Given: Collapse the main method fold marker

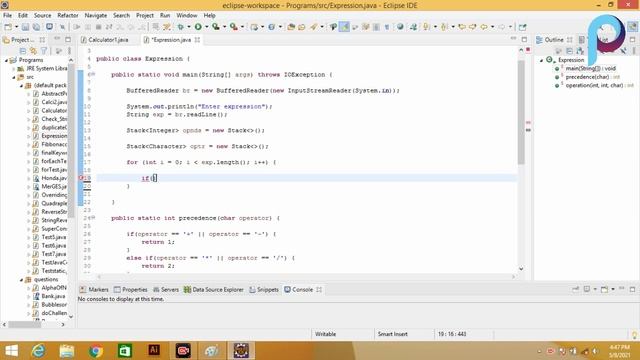Looking at the screenshot, I should click(93, 74).
